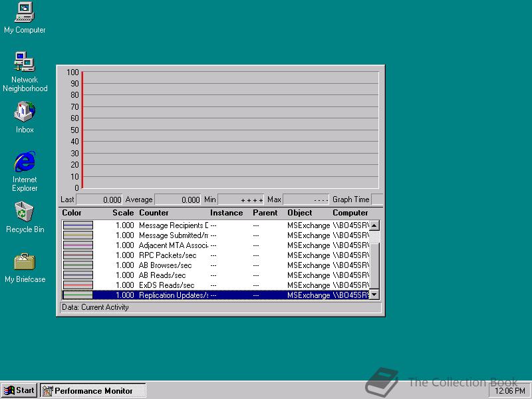532x399 pixels.
Task: Click the blue color swatch for Message Recipients
Action: pyautogui.click(x=78, y=225)
